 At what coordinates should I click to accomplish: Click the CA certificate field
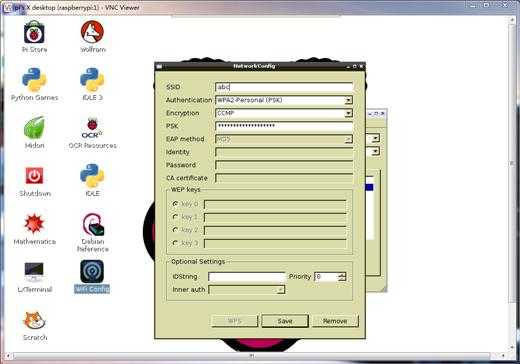[284, 178]
